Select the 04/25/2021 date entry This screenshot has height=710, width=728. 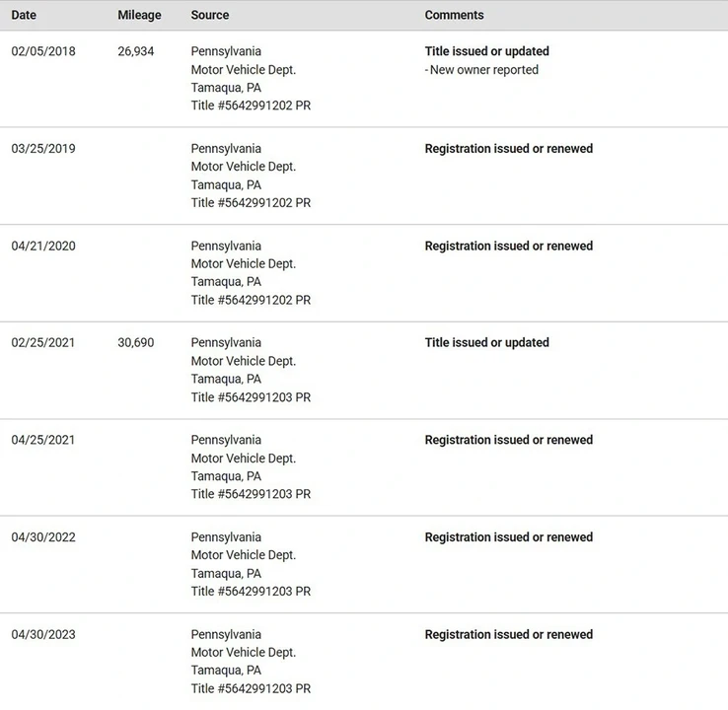point(42,440)
